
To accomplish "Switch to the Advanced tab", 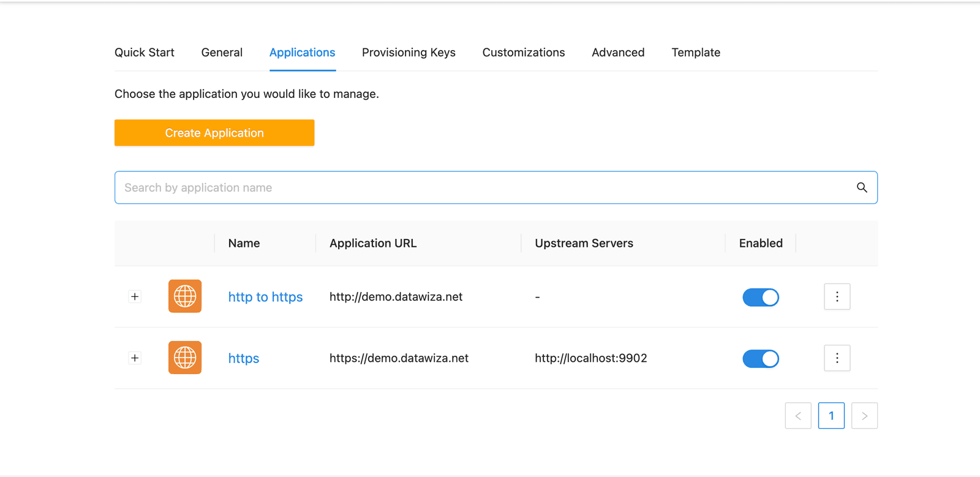I will [x=618, y=53].
